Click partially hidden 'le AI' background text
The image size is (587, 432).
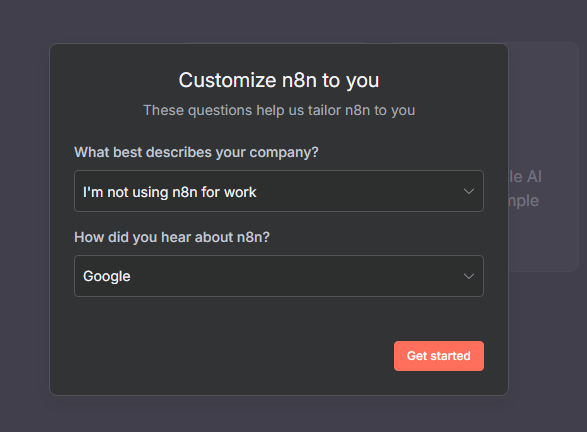tap(525, 177)
